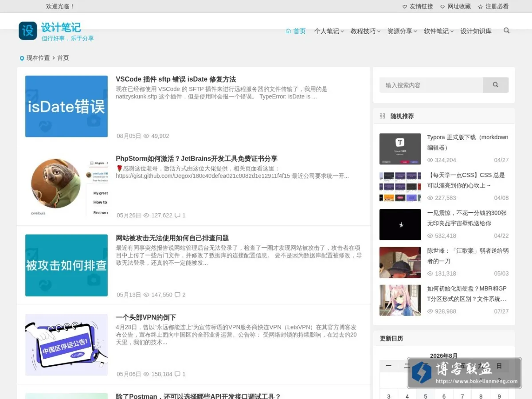Expand the 教程技巧 dropdown menu
The height and width of the screenshot is (399, 532).
365,31
